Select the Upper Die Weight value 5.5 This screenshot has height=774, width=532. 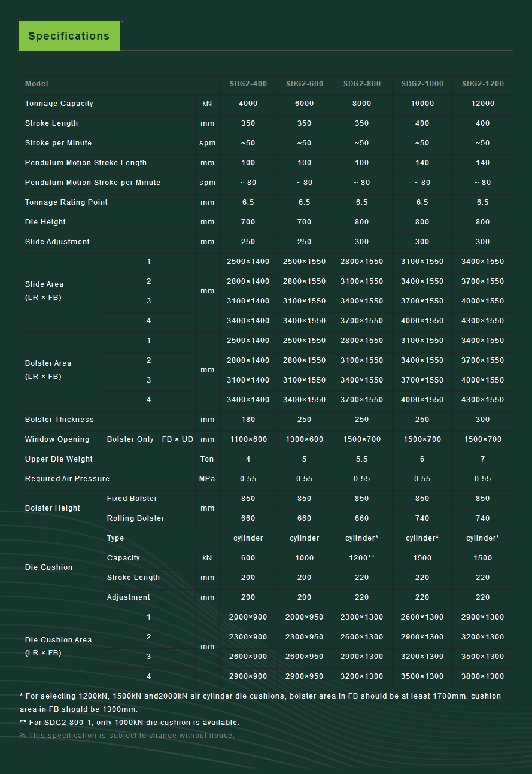click(x=361, y=459)
